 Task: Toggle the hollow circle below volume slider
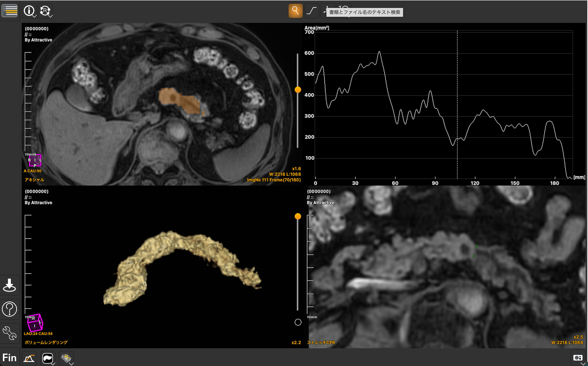298,322
